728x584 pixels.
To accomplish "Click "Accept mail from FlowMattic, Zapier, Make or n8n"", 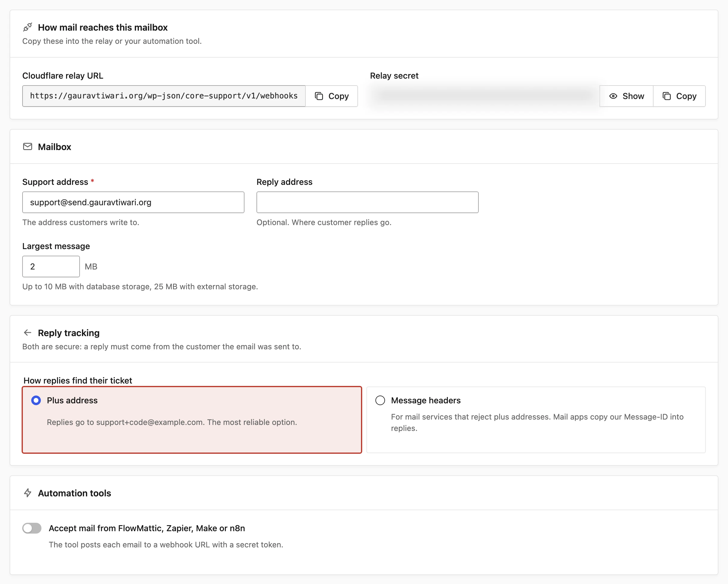I will point(147,528).
